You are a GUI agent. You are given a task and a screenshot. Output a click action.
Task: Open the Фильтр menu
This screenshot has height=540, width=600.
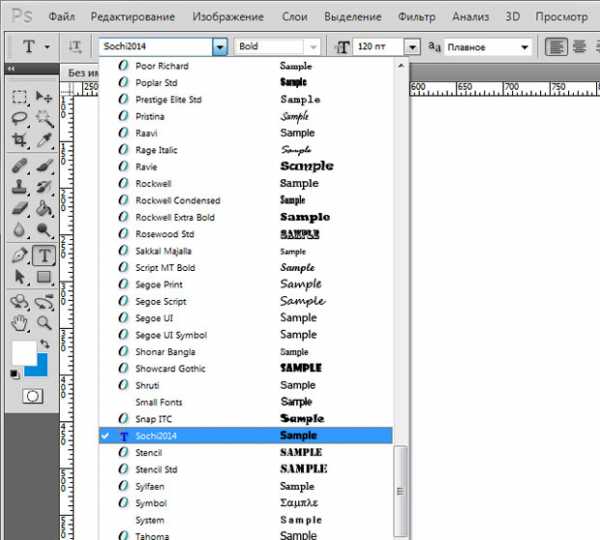pos(416,17)
